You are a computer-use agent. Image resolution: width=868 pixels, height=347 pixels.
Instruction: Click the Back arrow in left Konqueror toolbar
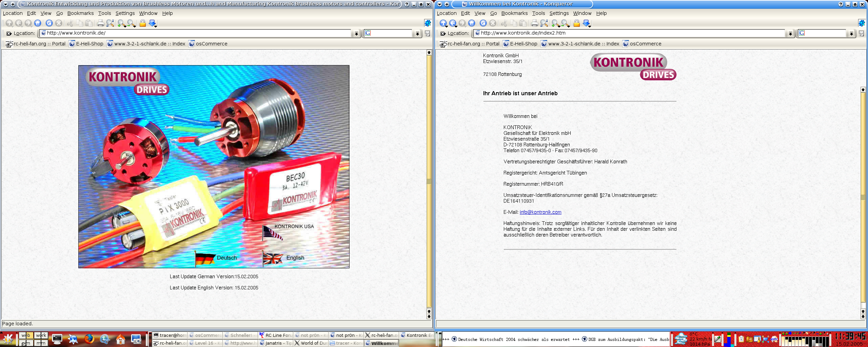[19, 23]
